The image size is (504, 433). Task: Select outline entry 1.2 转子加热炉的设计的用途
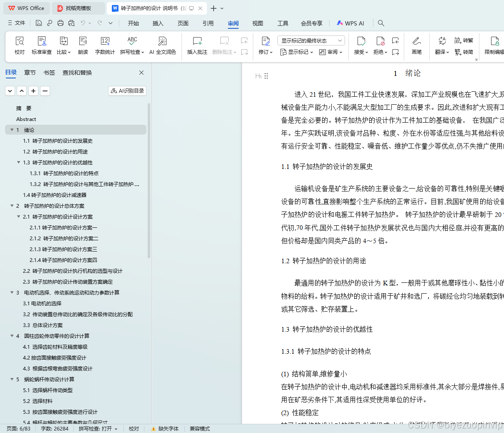point(55,151)
